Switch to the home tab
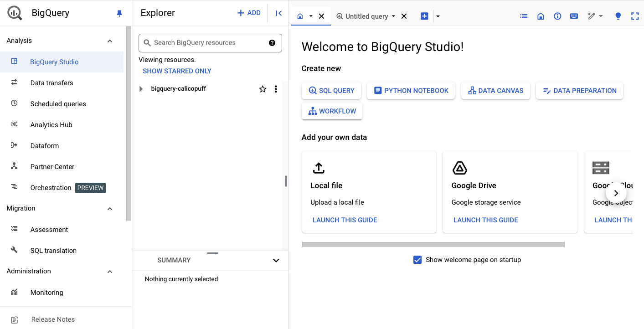644x329 pixels. [x=300, y=16]
